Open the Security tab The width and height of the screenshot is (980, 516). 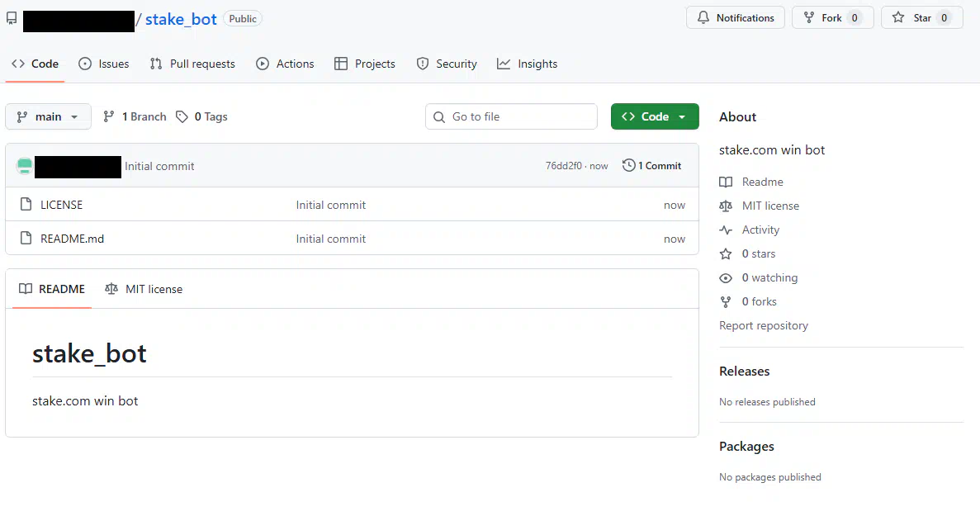pos(447,64)
